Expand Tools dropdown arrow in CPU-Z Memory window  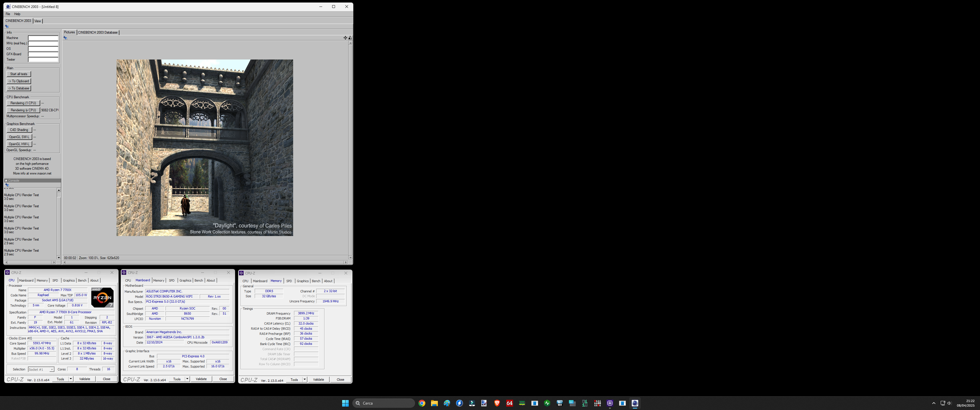305,380
